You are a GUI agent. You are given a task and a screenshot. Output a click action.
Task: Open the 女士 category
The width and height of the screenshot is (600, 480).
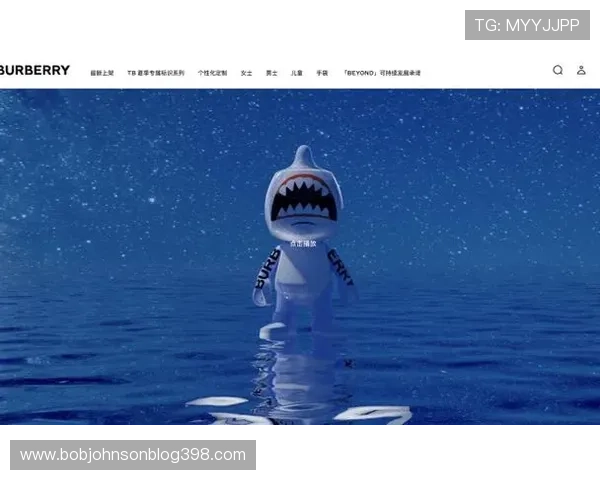[246, 73]
